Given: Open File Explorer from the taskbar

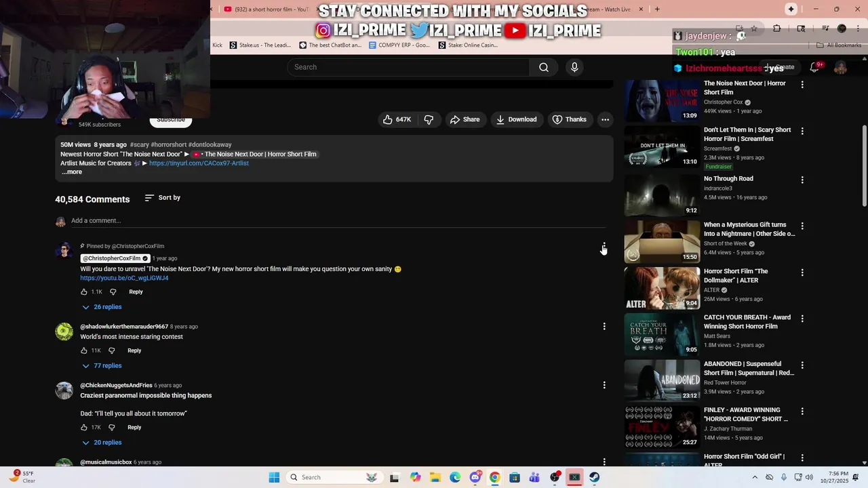Looking at the screenshot, I should point(435,477).
